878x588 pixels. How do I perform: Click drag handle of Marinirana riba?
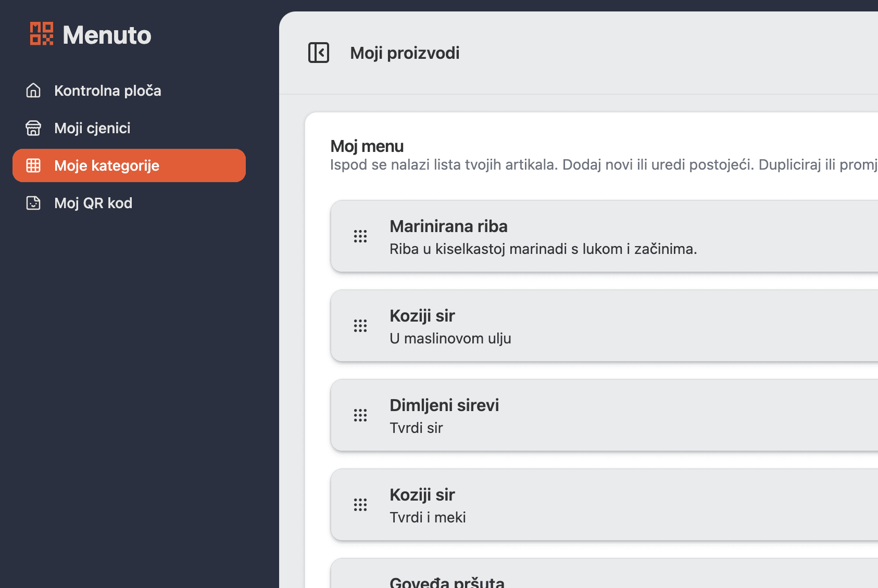360,236
